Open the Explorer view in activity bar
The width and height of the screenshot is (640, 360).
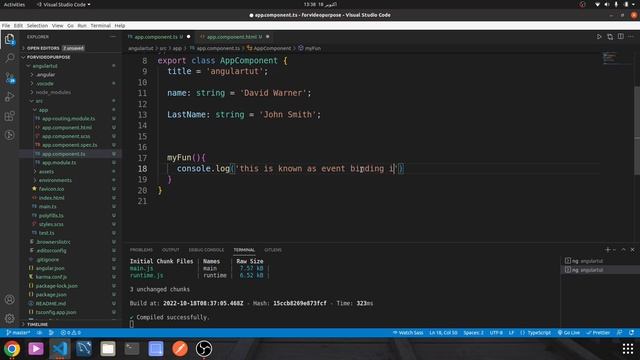pos(9,40)
